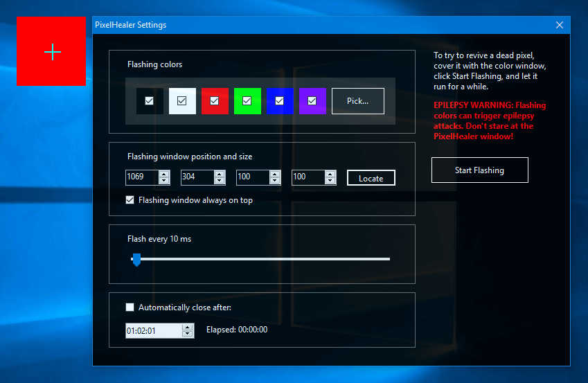
Task: Click the EPILEPSY WARNING red text
Action: click(490, 121)
